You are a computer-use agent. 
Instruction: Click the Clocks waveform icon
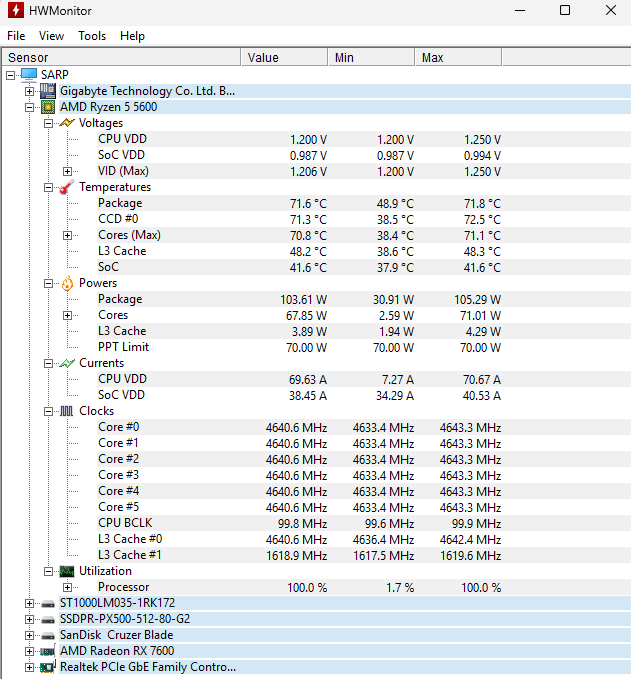coord(67,411)
